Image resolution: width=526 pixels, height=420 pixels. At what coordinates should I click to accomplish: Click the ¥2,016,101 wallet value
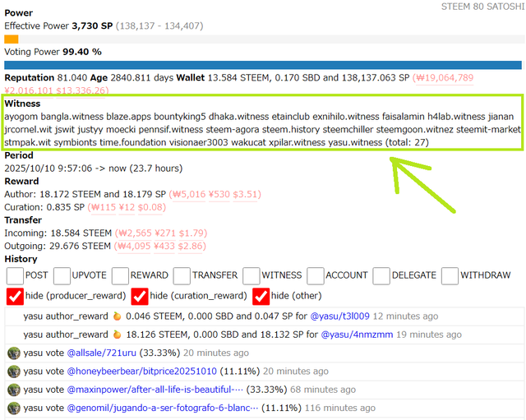point(29,91)
